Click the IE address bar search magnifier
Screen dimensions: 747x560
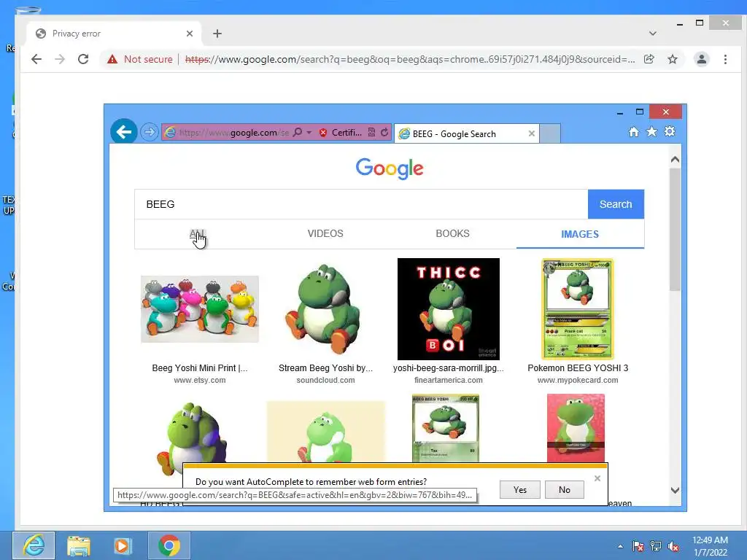pyautogui.click(x=298, y=132)
